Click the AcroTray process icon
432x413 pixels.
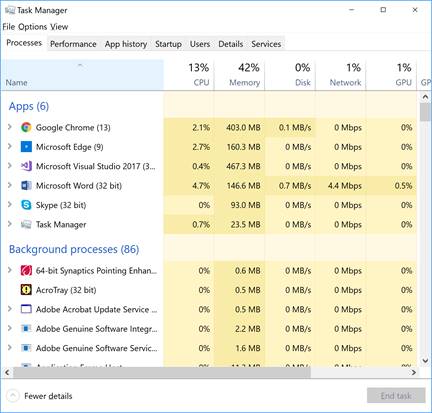26,290
